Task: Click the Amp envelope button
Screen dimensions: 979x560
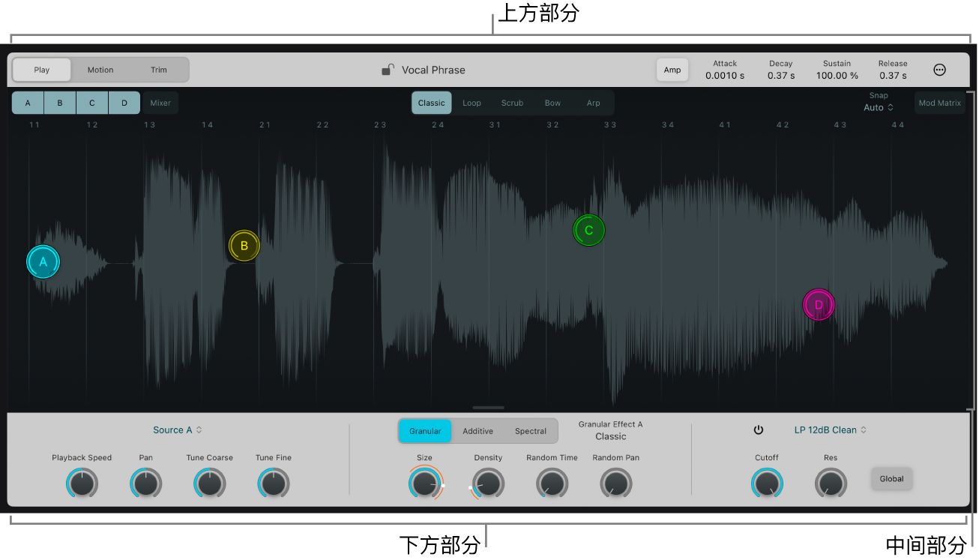Action: click(x=672, y=70)
